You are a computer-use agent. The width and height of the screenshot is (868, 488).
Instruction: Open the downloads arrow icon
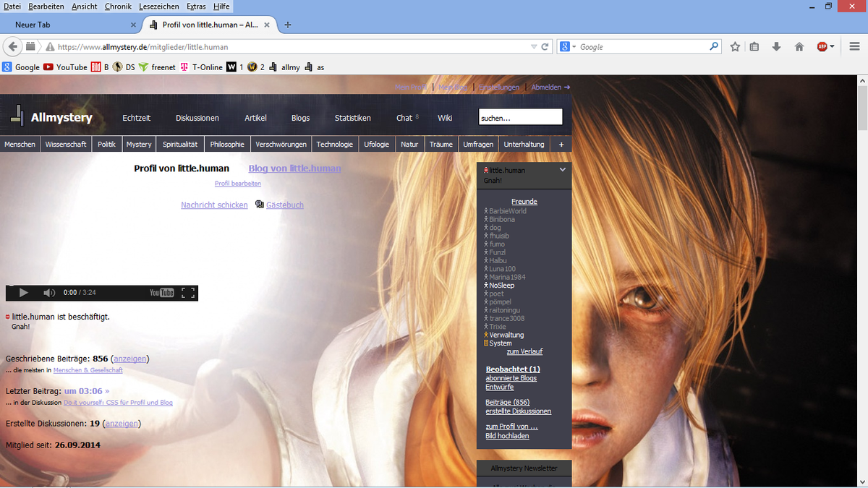click(x=776, y=46)
